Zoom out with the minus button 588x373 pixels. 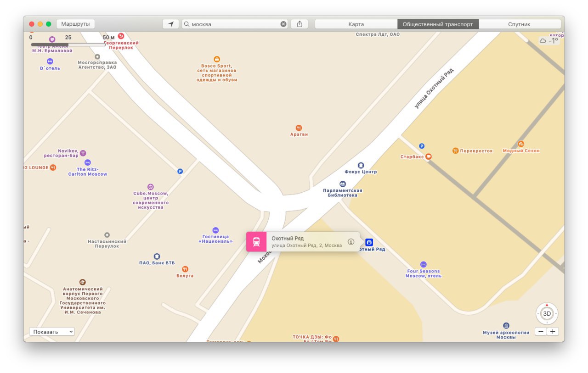tap(541, 332)
